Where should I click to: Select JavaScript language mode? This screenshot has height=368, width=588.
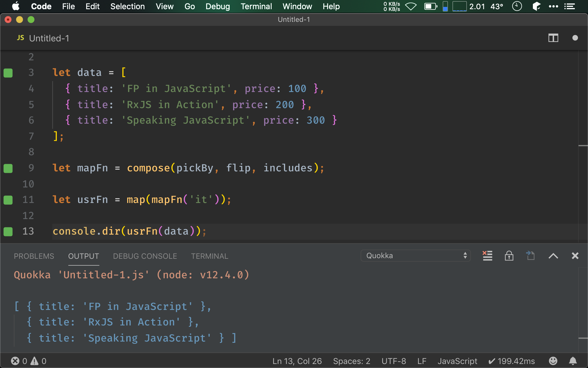click(x=457, y=361)
